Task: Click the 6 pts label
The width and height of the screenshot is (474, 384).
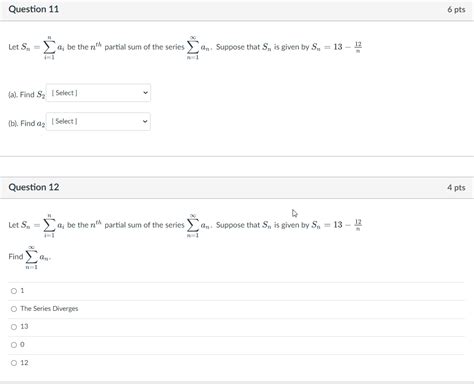Action: click(x=456, y=10)
